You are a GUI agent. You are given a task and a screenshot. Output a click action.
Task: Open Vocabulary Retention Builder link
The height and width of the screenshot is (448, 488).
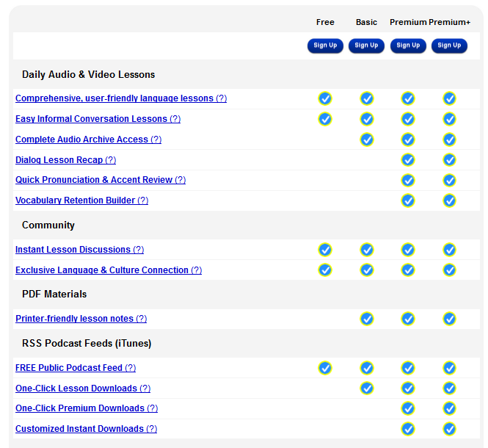[x=82, y=200]
